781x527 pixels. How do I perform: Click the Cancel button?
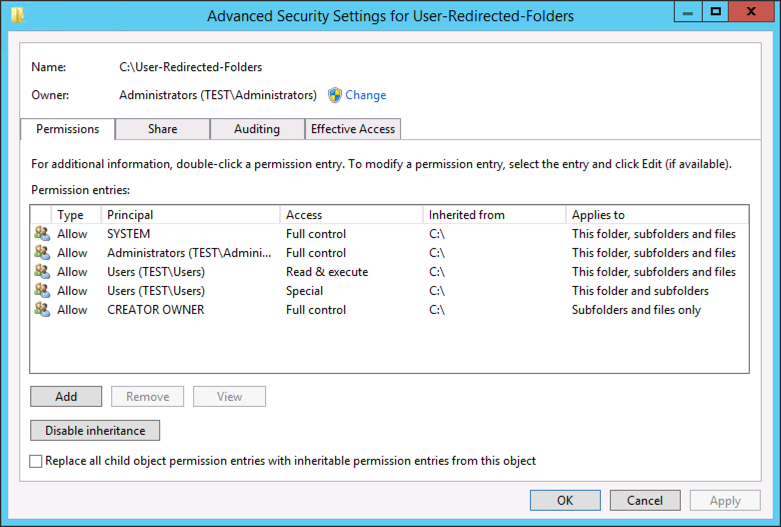pos(645,500)
